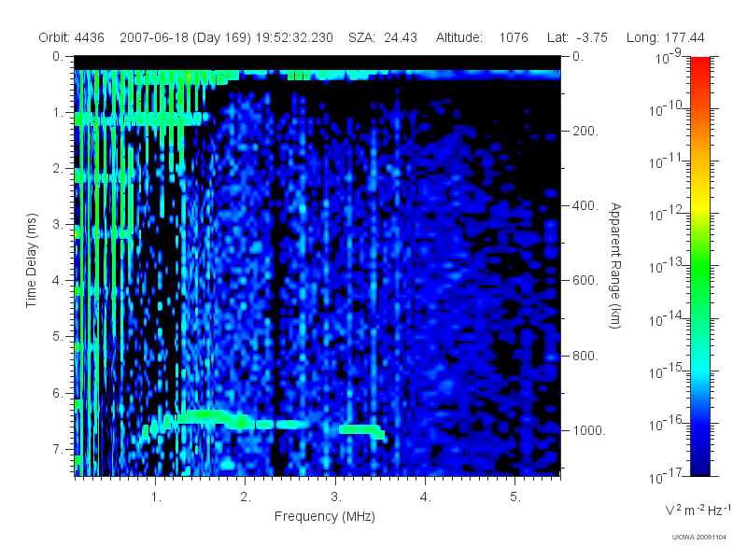Screen dimensions: 747x560
Task: Click the V² m⁻² Hz⁻¹ units label
Action: [x=698, y=510]
